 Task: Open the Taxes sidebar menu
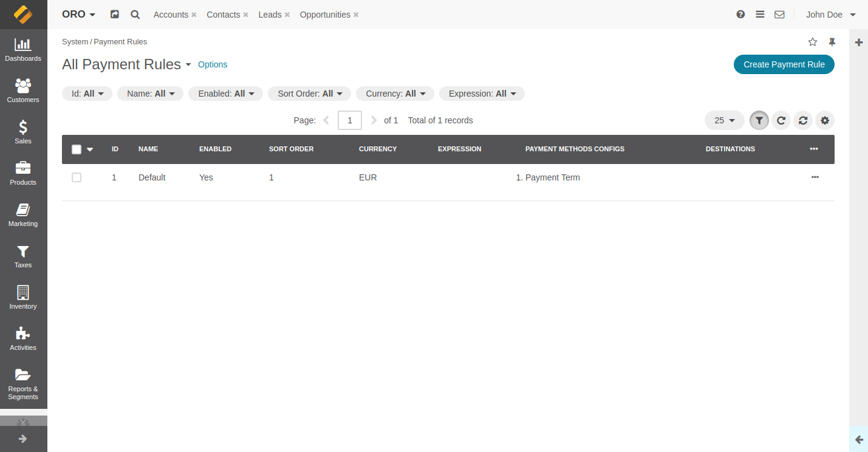coord(23,256)
